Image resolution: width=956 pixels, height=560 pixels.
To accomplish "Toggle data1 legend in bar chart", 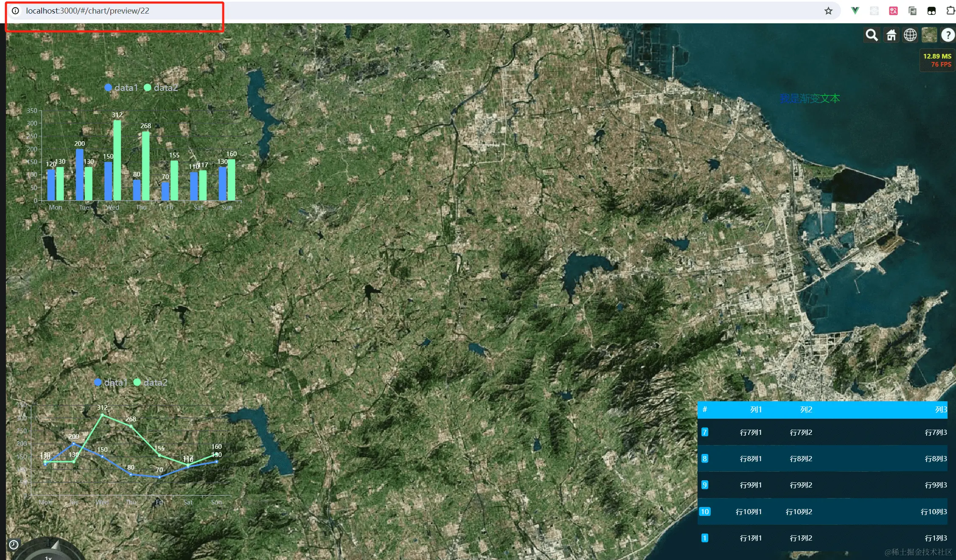I will click(x=121, y=88).
